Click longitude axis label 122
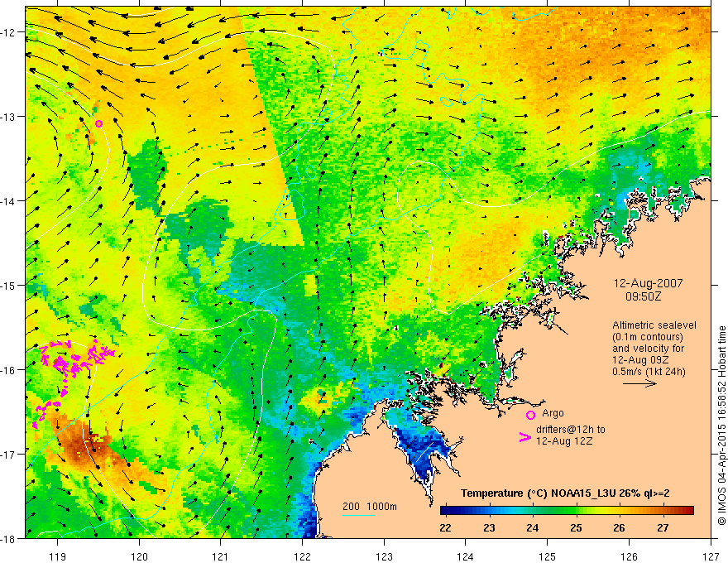The height and width of the screenshot is (563, 728). [302, 556]
